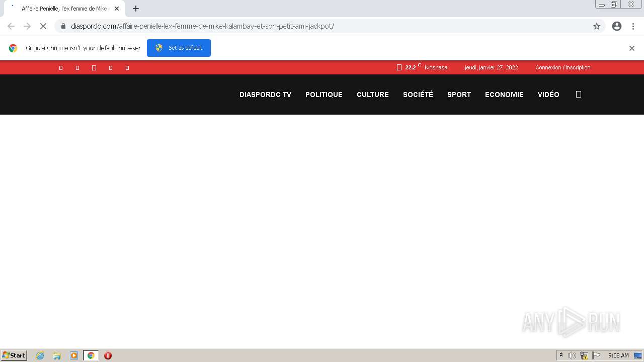Open the media player taskbar icon

tap(74, 355)
